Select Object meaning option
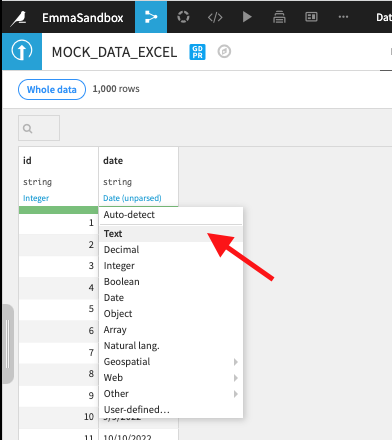Viewport: 392px width, 440px height. pos(171,314)
